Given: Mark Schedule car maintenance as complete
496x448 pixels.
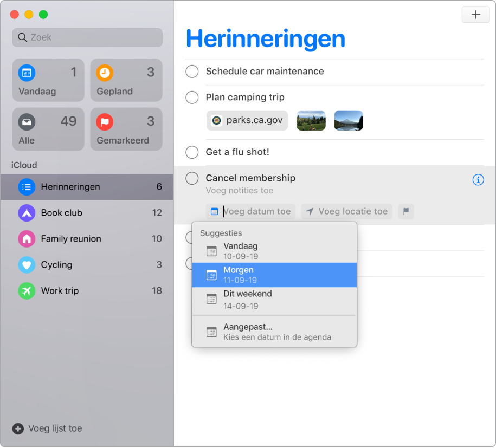Looking at the screenshot, I should click(192, 72).
